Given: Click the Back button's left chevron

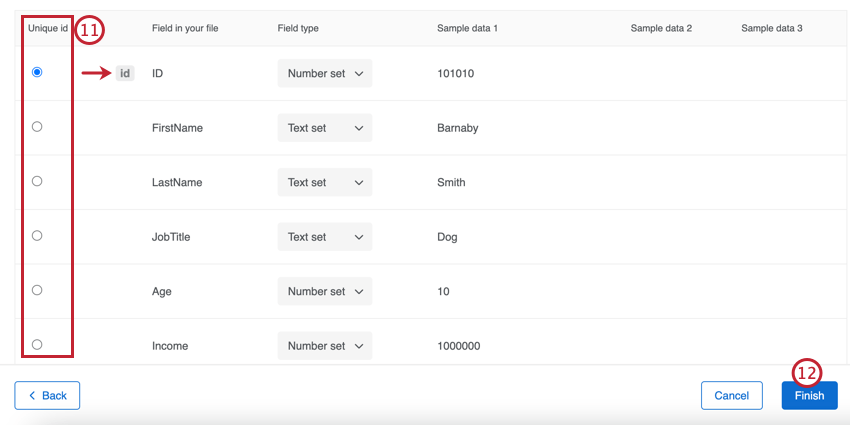Looking at the screenshot, I should [x=32, y=395].
